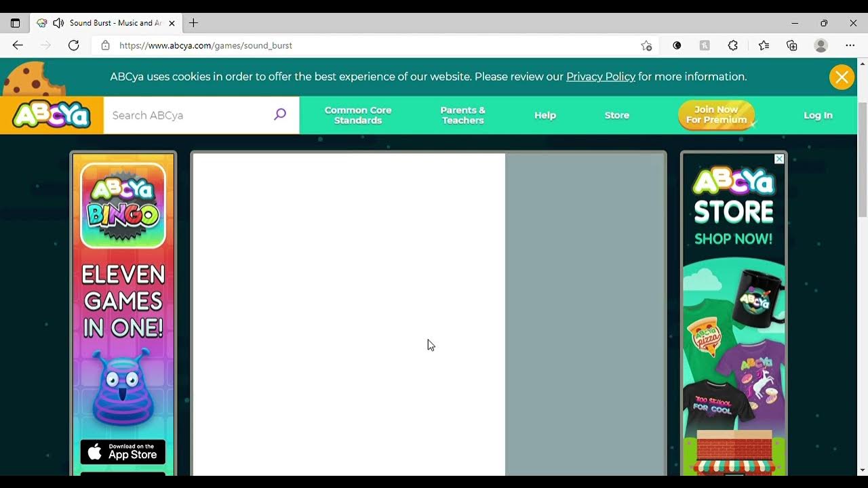Screen dimensions: 868x488
Task: Open the Help menu item
Action: (x=545, y=115)
